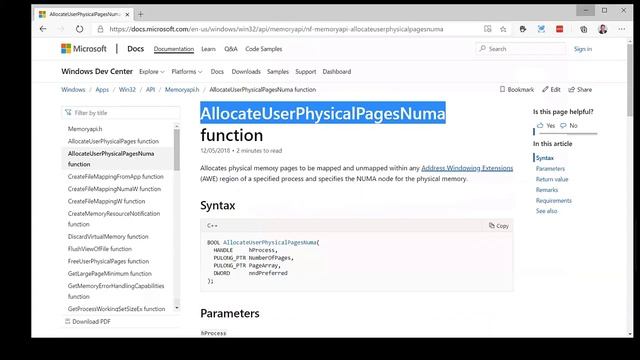Open Code Samples in header
The height and width of the screenshot is (360, 640).
264,49
